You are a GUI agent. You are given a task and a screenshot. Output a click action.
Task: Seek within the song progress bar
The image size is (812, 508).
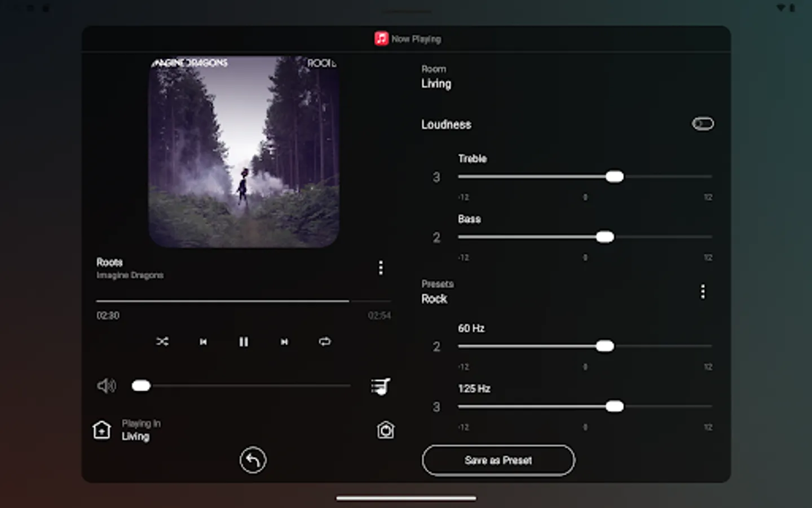244,301
